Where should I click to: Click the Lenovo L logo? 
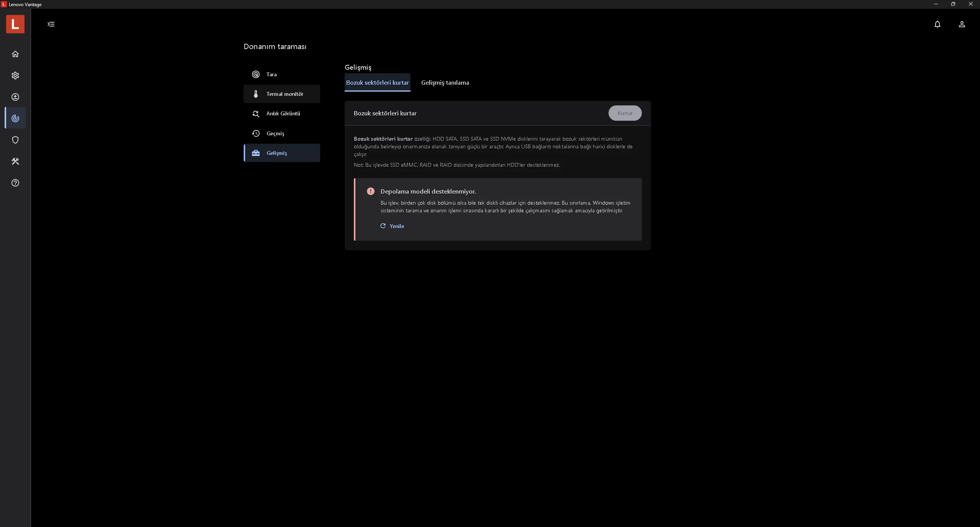pos(15,24)
